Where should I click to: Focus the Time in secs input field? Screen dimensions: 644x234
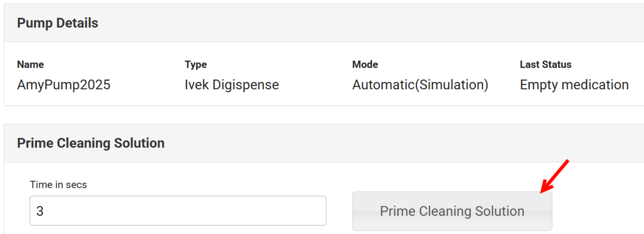[178, 211]
